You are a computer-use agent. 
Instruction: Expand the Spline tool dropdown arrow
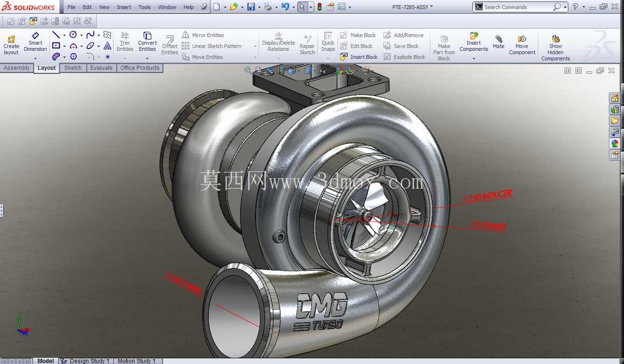point(98,35)
